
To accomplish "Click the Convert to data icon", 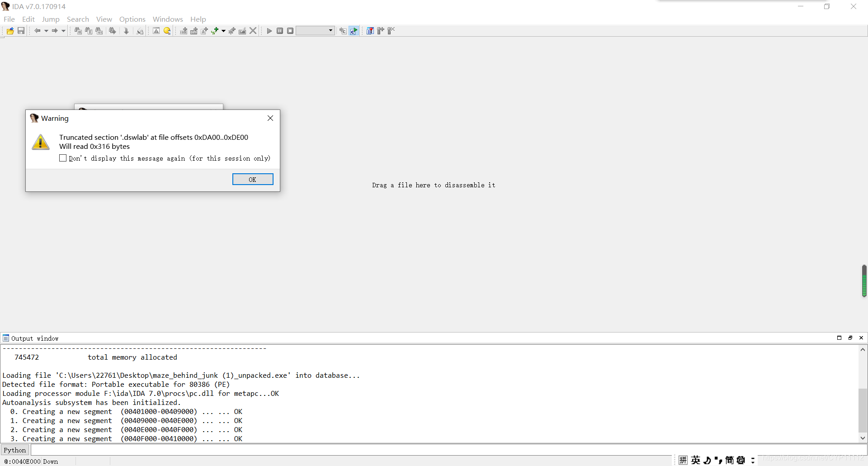I will click(x=194, y=31).
